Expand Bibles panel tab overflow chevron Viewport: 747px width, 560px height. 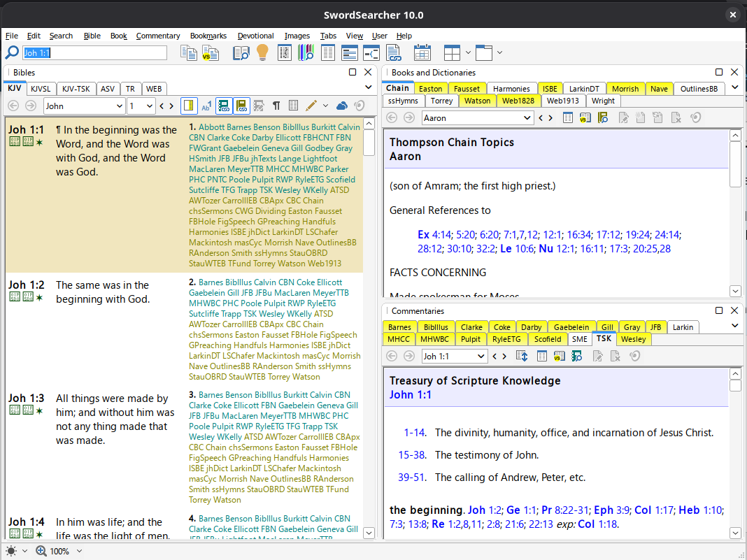(369, 87)
